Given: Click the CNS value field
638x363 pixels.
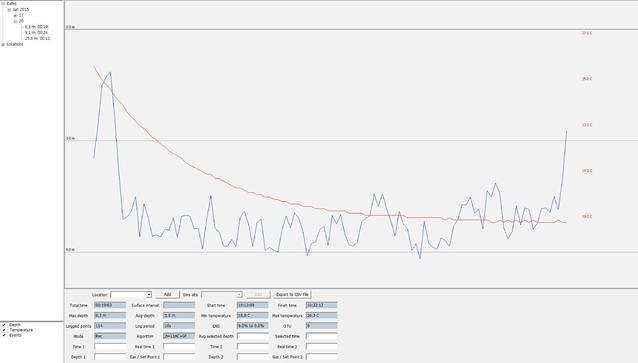Looking at the screenshot, I should click(252, 326).
